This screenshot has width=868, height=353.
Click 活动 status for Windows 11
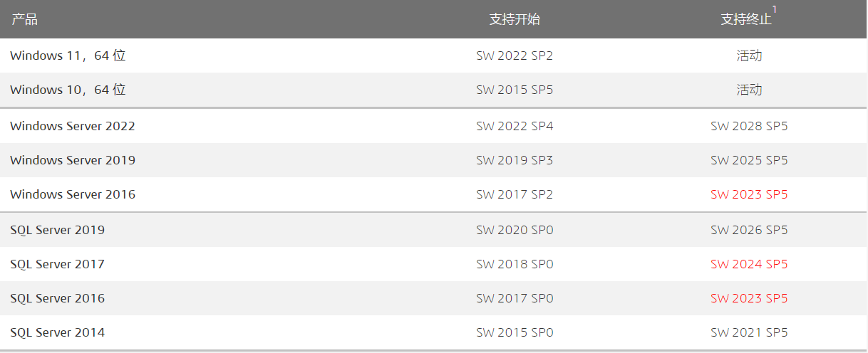pos(749,56)
